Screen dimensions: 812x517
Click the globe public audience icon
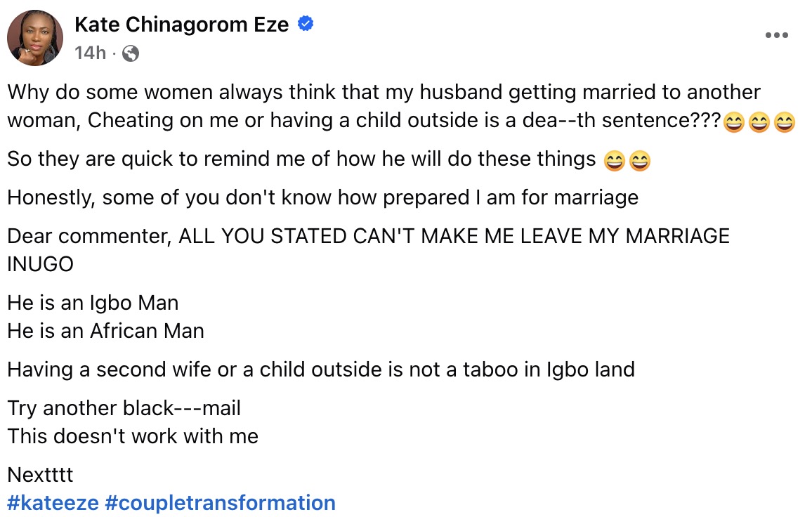pyautogui.click(x=131, y=53)
